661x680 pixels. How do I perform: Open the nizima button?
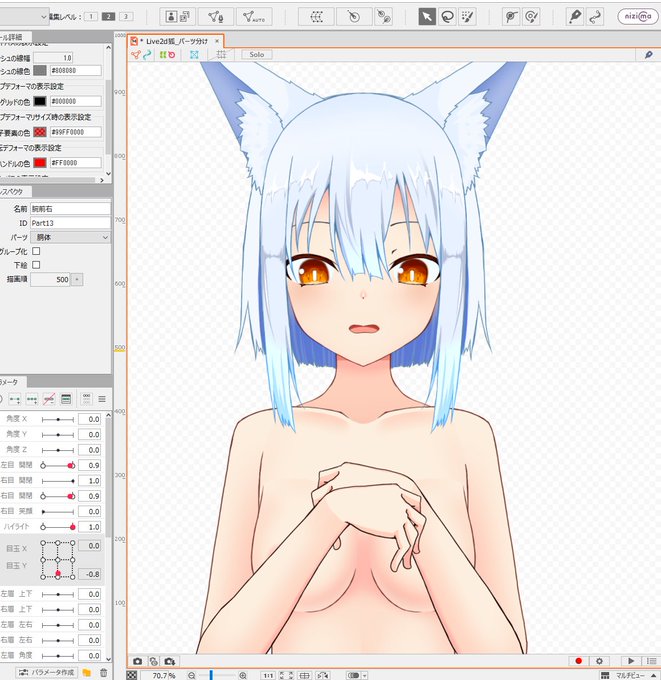(x=638, y=16)
